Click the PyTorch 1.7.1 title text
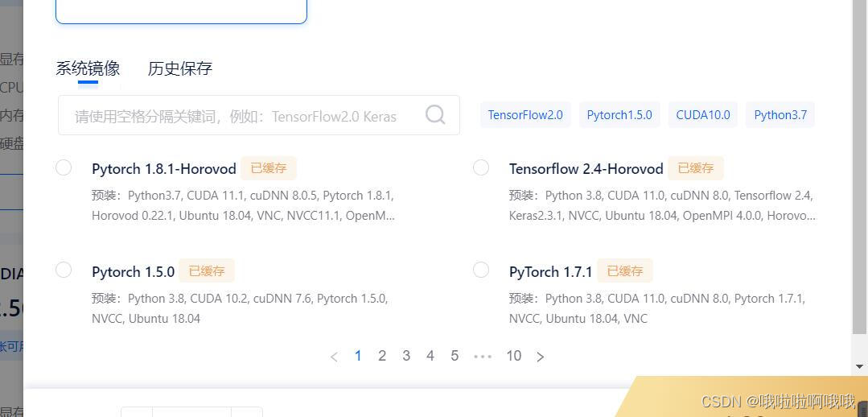The image size is (868, 417). coord(551,271)
